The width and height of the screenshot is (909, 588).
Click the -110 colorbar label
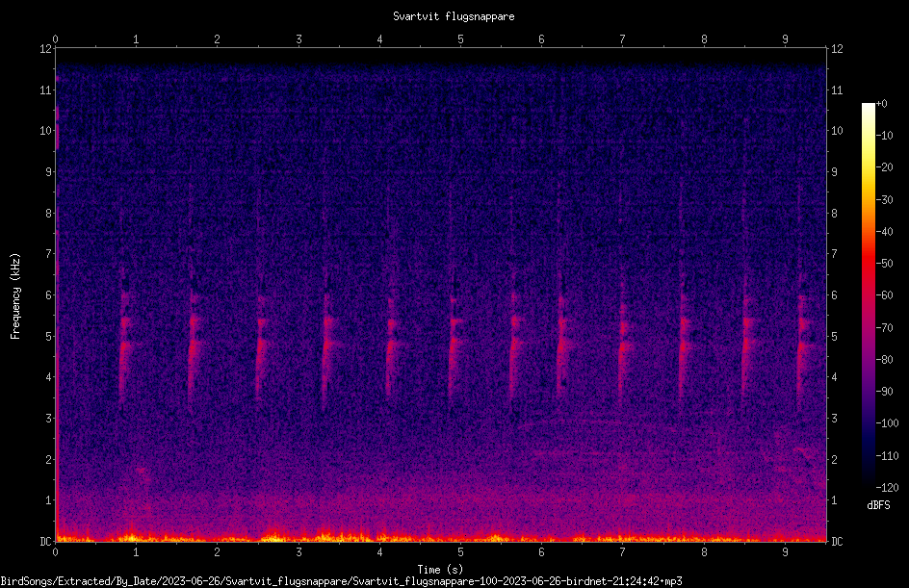pyautogui.click(x=888, y=456)
